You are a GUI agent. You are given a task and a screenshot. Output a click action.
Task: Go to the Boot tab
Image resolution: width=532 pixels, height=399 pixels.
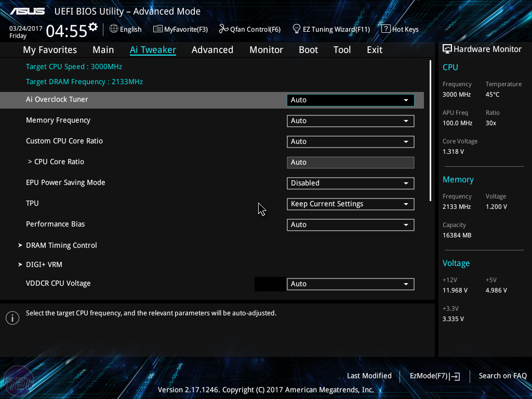[309, 50]
